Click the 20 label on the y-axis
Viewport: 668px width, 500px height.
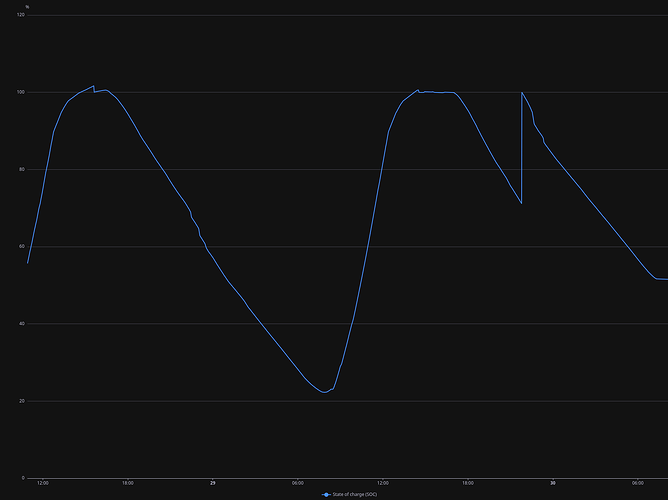pos(21,400)
